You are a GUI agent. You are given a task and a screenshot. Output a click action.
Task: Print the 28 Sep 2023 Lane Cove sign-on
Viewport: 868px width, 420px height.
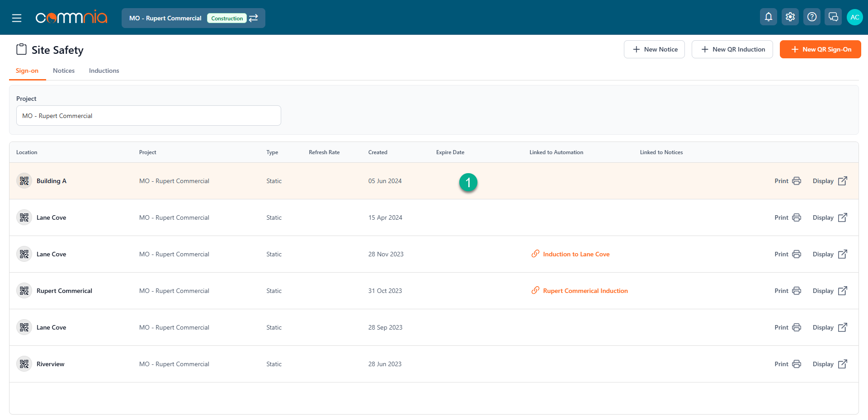pyautogui.click(x=788, y=327)
